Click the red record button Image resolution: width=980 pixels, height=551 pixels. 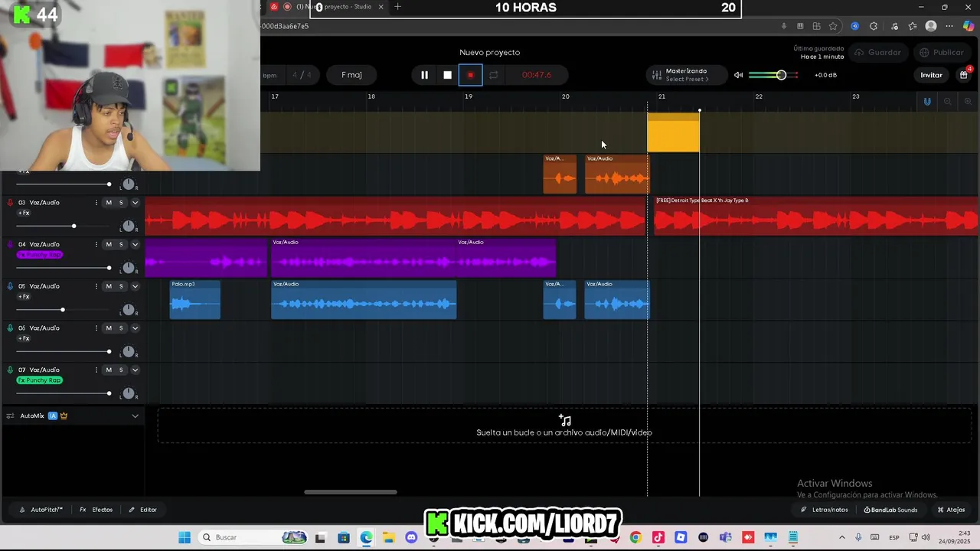pyautogui.click(x=471, y=75)
